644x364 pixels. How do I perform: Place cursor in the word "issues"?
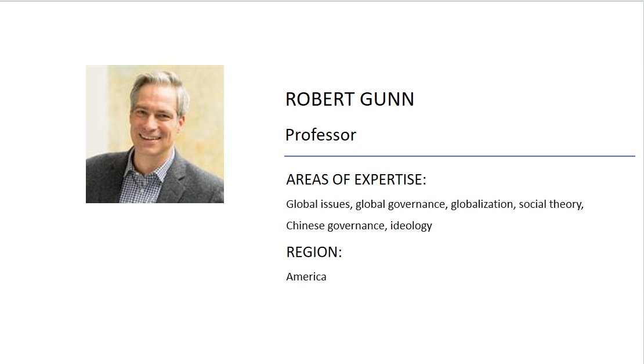335,204
